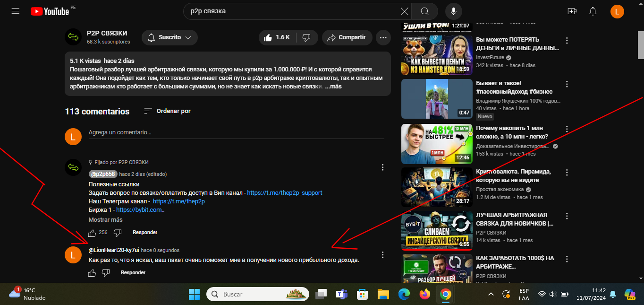Open options menu for pinned comment

click(x=383, y=167)
